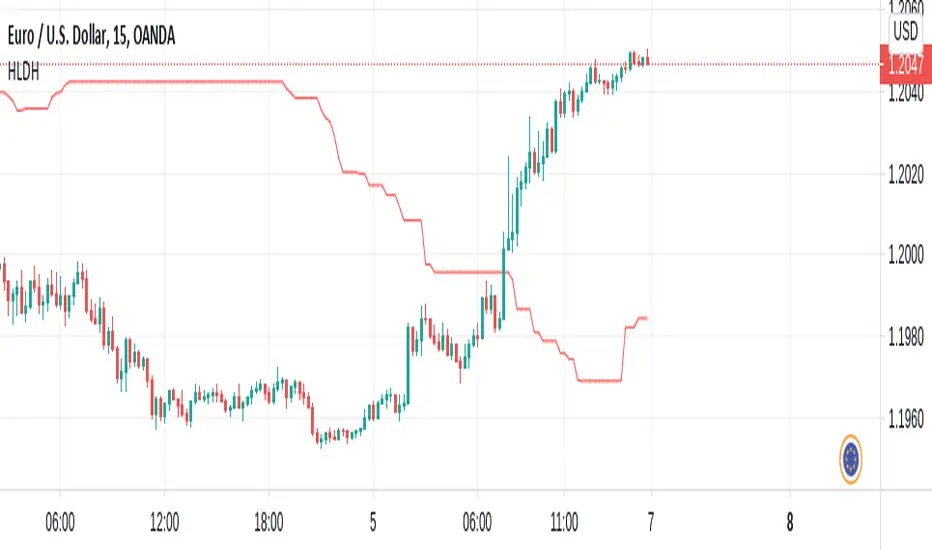The height and width of the screenshot is (550, 932).
Task: Click the 1.2020 price scale label
Action: (x=905, y=176)
